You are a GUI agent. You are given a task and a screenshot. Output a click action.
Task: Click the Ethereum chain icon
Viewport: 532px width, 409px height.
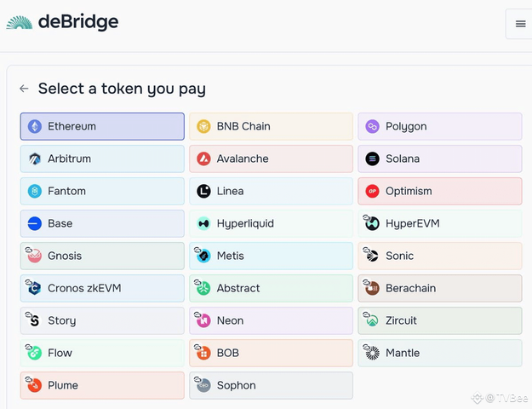[35, 127]
